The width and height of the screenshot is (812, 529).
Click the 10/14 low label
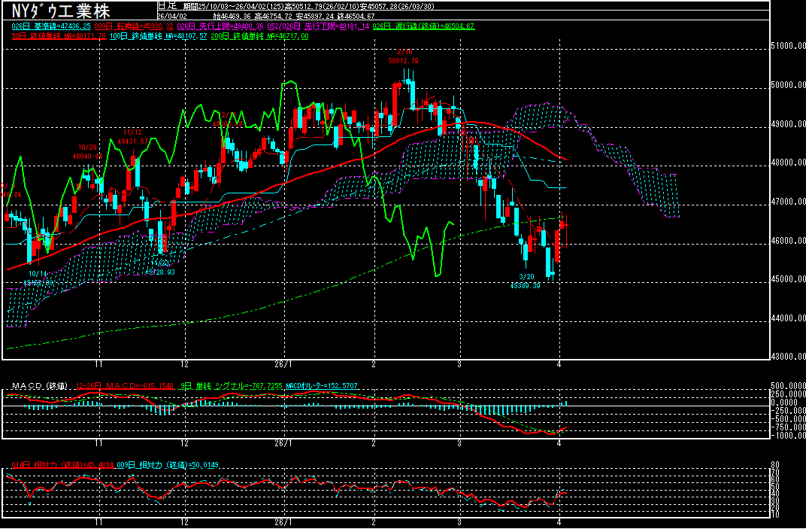pos(38,278)
